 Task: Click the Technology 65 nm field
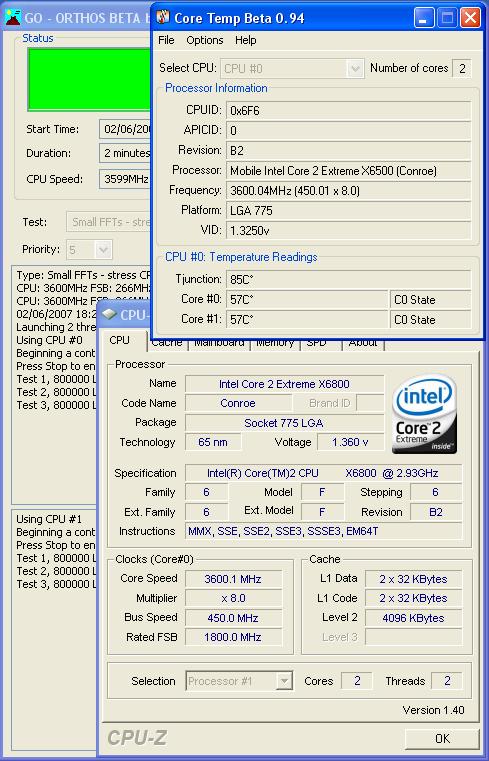(x=213, y=442)
